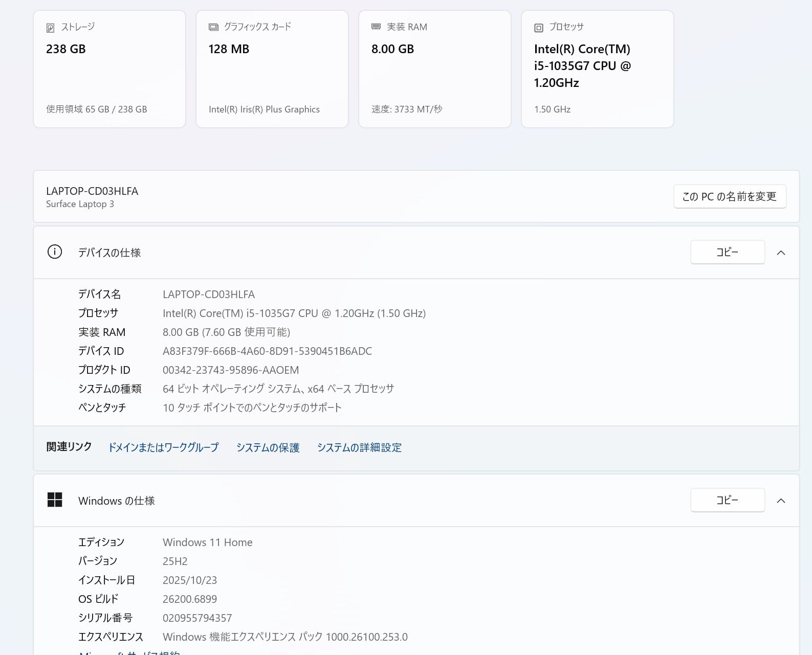
Task: Select the Intel Core i5-1035G7 processor tile
Action: (598, 69)
